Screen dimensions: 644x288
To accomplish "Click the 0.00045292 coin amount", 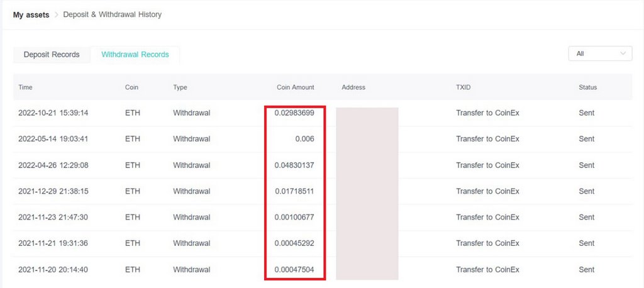I will pyautogui.click(x=294, y=243).
